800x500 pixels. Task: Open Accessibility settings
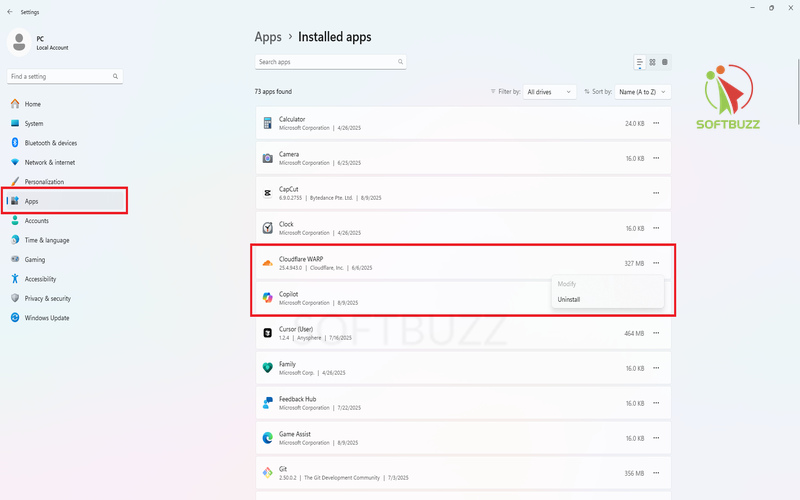tap(40, 279)
